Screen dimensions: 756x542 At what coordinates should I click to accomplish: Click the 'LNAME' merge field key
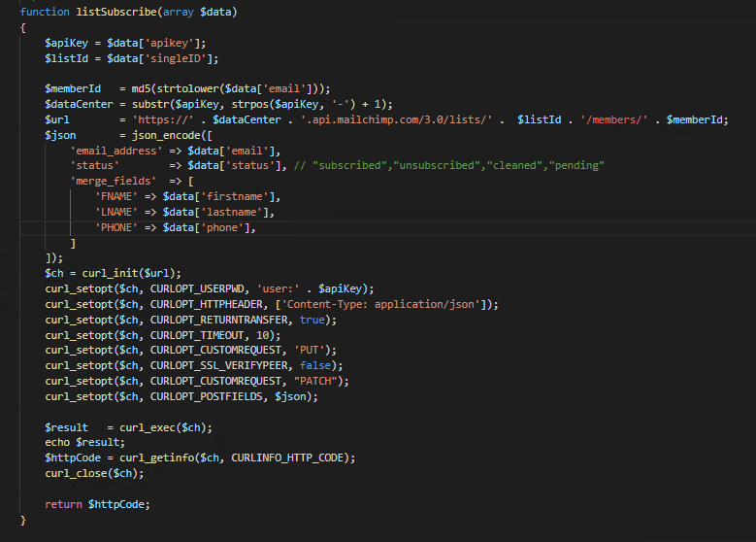click(x=116, y=213)
